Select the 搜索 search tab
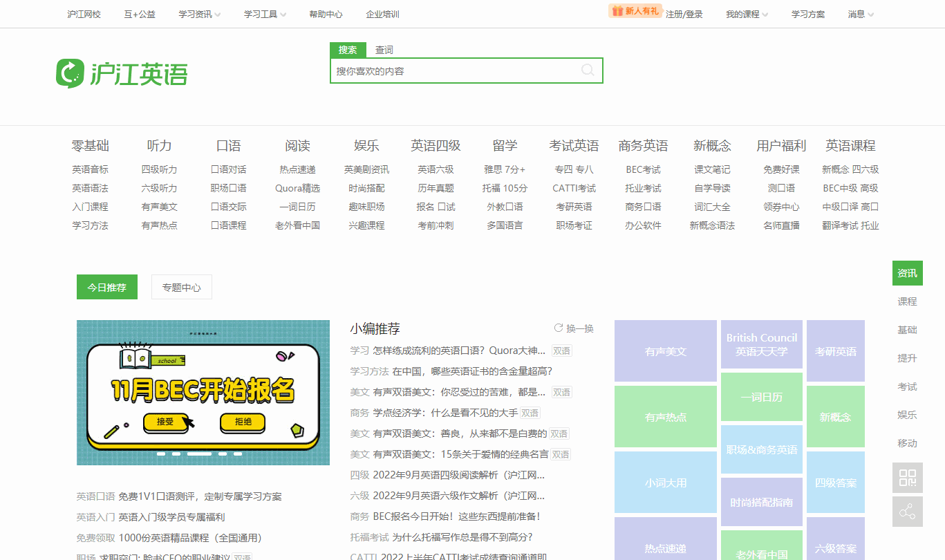This screenshot has height=560, width=945. click(x=348, y=50)
